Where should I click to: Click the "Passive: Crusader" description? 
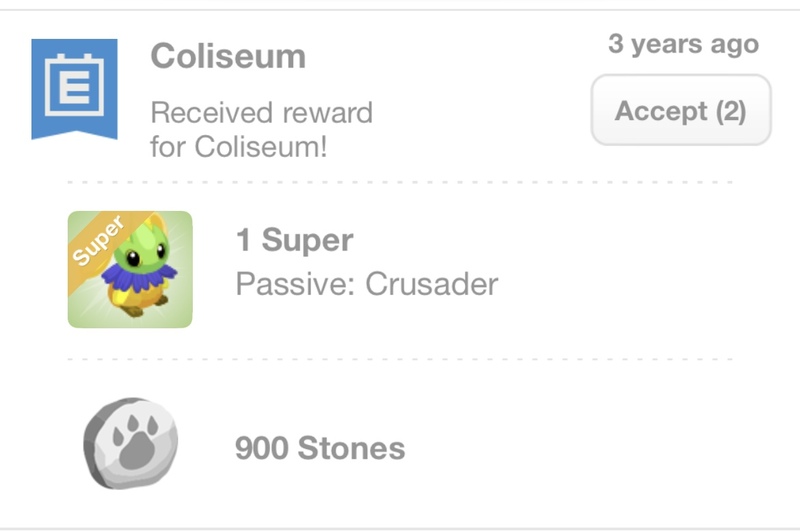tap(366, 284)
